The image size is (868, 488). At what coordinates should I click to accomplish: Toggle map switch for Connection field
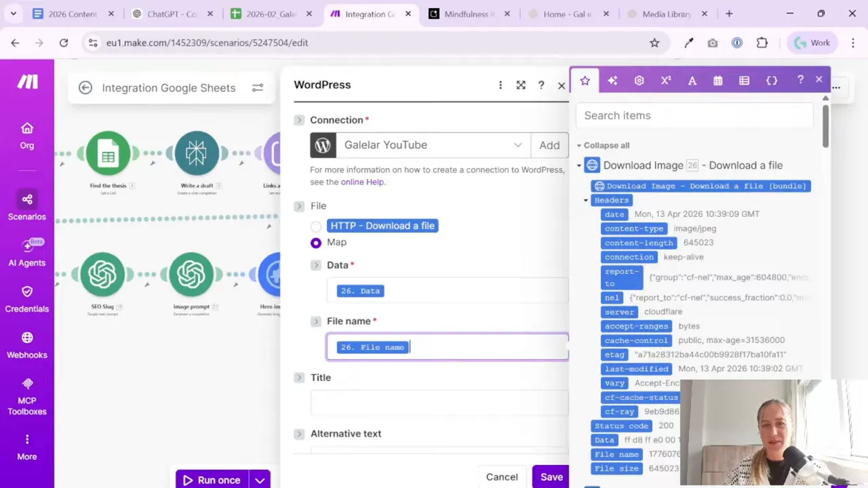[299, 120]
